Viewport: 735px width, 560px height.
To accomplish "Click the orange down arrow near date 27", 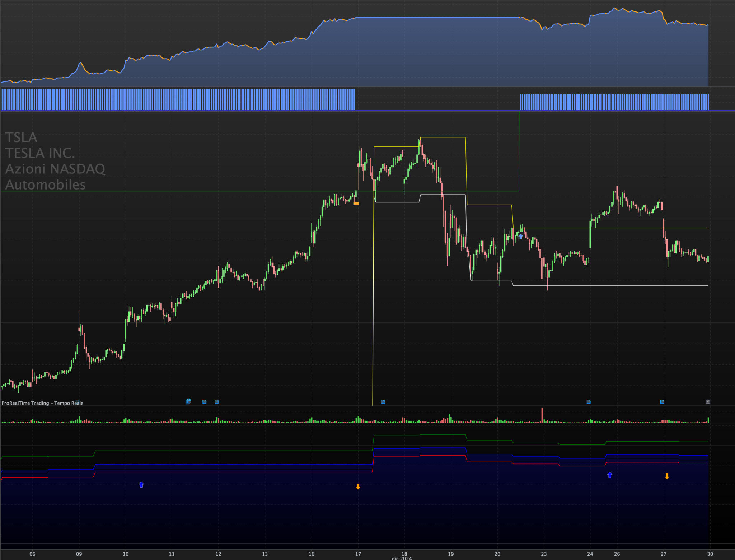I will pyautogui.click(x=667, y=476).
